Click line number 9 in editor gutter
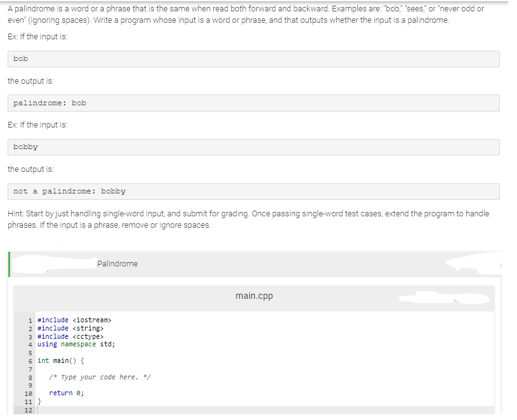 pyautogui.click(x=30, y=385)
